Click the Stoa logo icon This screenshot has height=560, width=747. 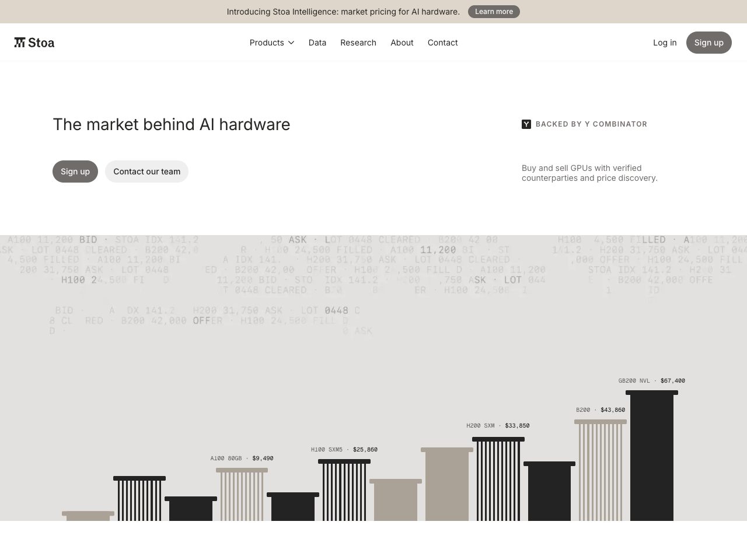tap(20, 43)
